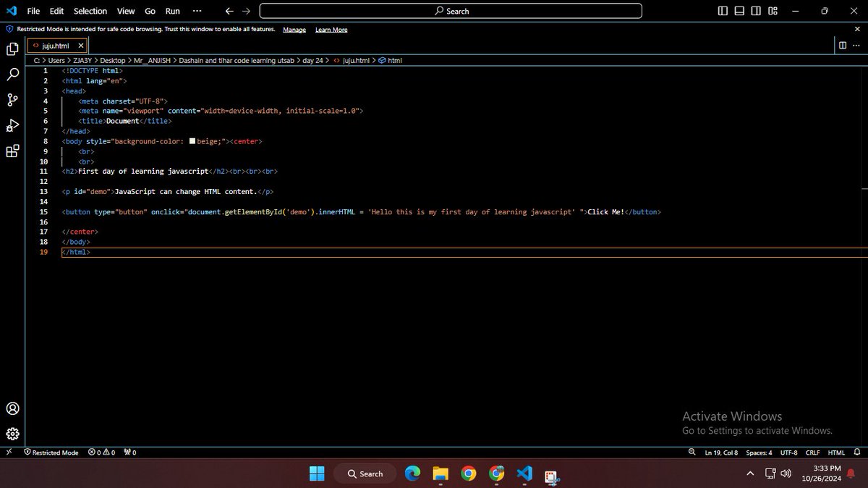Click the ports forwarded indicator
The image size is (868, 488).
[x=130, y=452]
